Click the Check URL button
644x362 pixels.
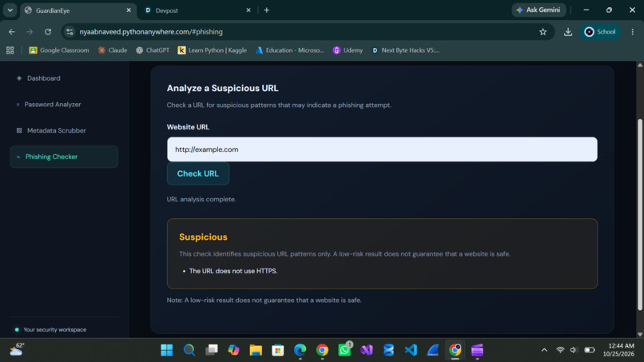198,173
